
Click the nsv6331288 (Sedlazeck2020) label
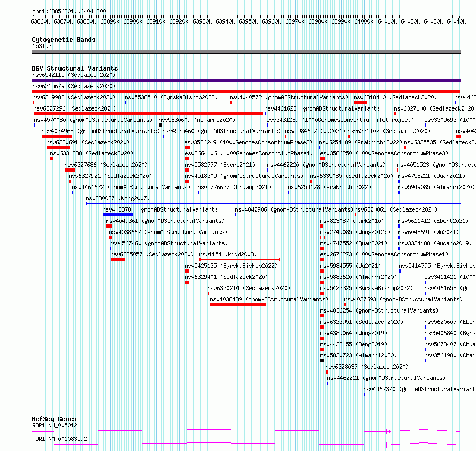coord(91,153)
